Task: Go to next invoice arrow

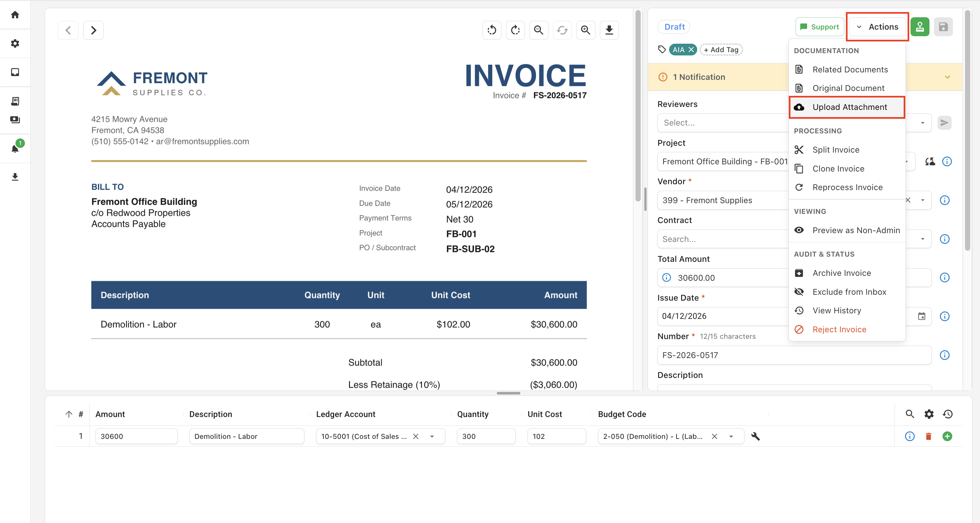Action: click(x=94, y=30)
